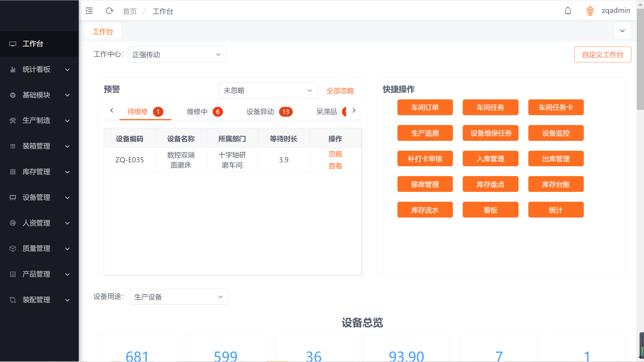Expand the 统计看板 submenu chevron
644x362 pixels.
[68, 70]
